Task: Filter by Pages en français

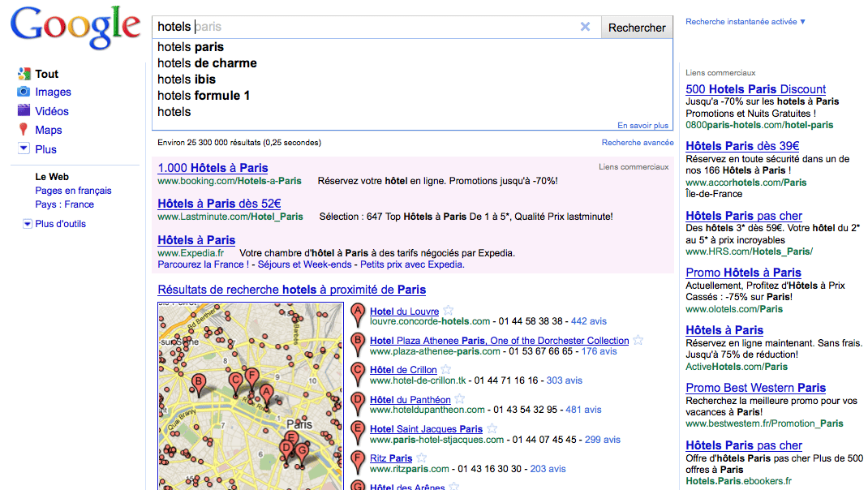Action: pyautogui.click(x=73, y=191)
